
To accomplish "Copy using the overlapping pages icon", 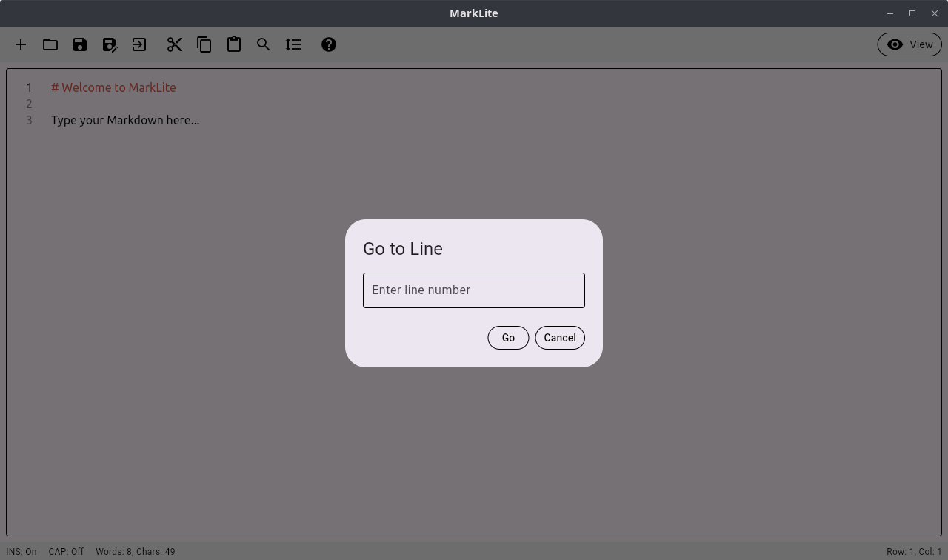I will coord(204,44).
